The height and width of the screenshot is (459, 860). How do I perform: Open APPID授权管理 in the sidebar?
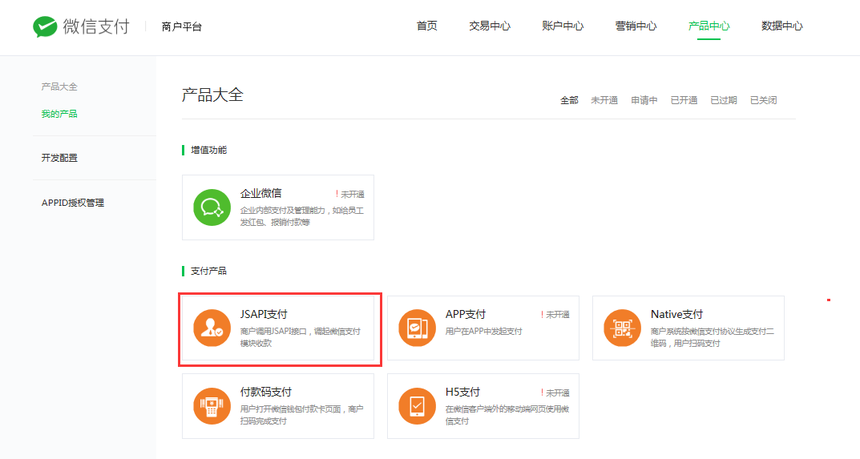tap(72, 203)
